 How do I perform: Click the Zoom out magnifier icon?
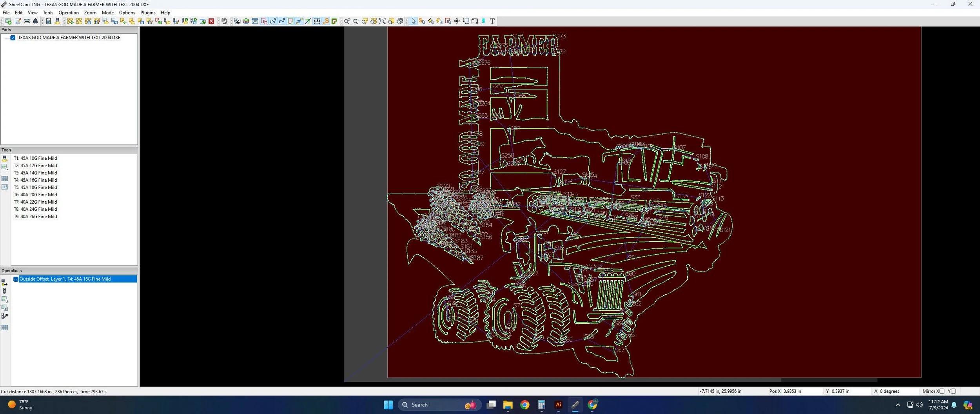tap(356, 21)
